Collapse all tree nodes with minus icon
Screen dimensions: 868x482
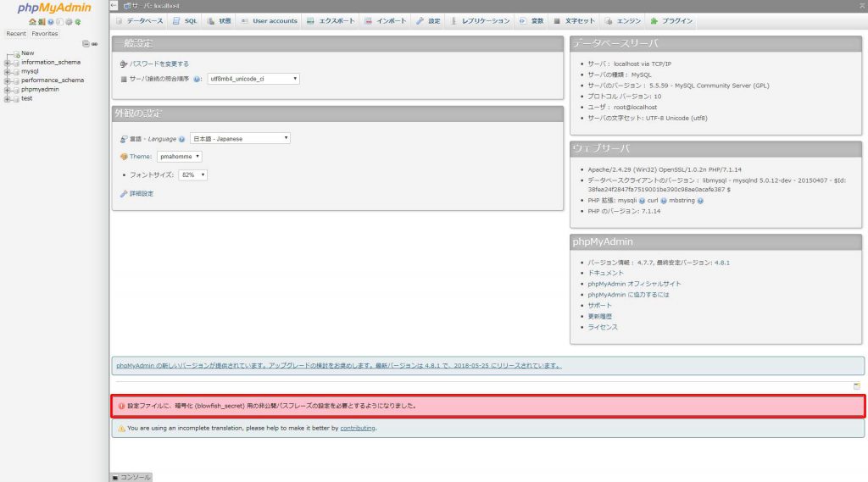pyautogui.click(x=86, y=44)
